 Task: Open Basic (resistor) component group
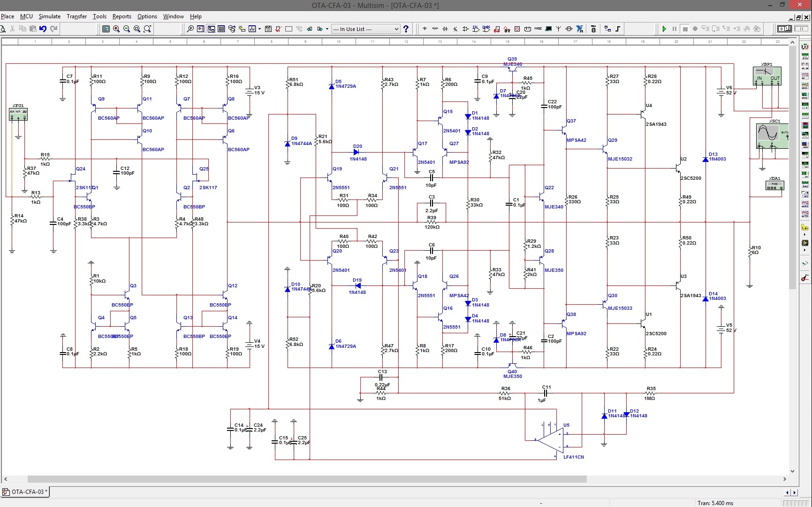coord(435,29)
